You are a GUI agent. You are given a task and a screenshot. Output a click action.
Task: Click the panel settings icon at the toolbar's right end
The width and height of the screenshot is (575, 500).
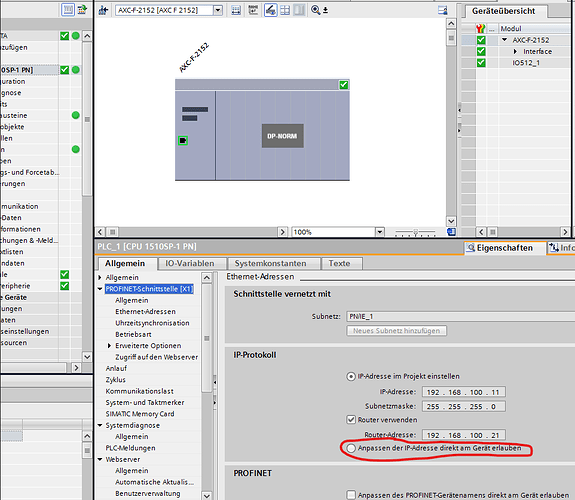[443, 10]
